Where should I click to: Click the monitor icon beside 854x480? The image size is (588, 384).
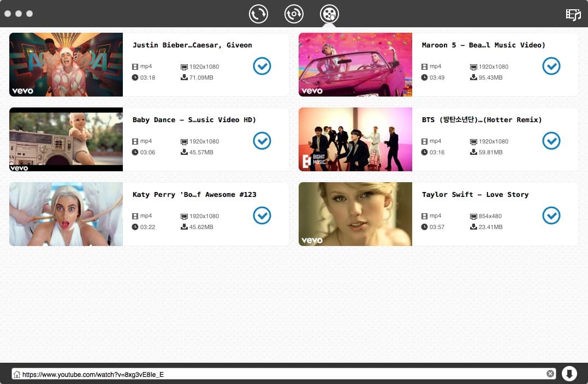click(474, 217)
